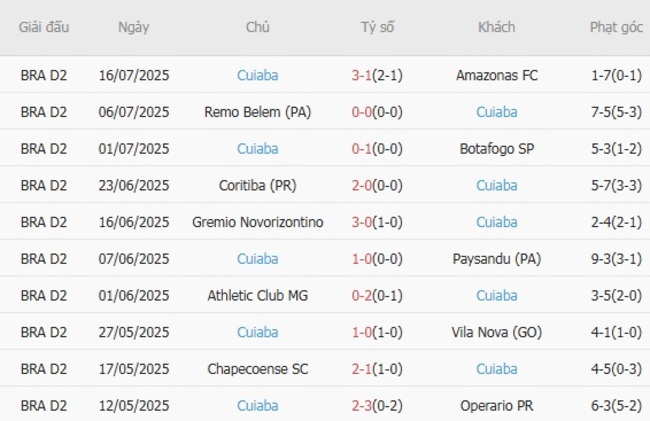650x421 pixels.
Task: Open the Remo Belem (PA) team link
Action: [258, 112]
